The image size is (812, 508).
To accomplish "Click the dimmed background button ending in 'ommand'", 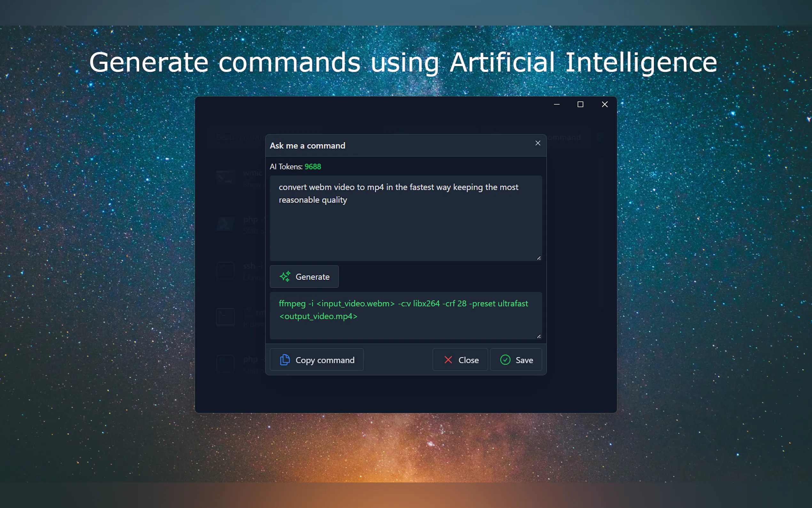I will coord(567,138).
